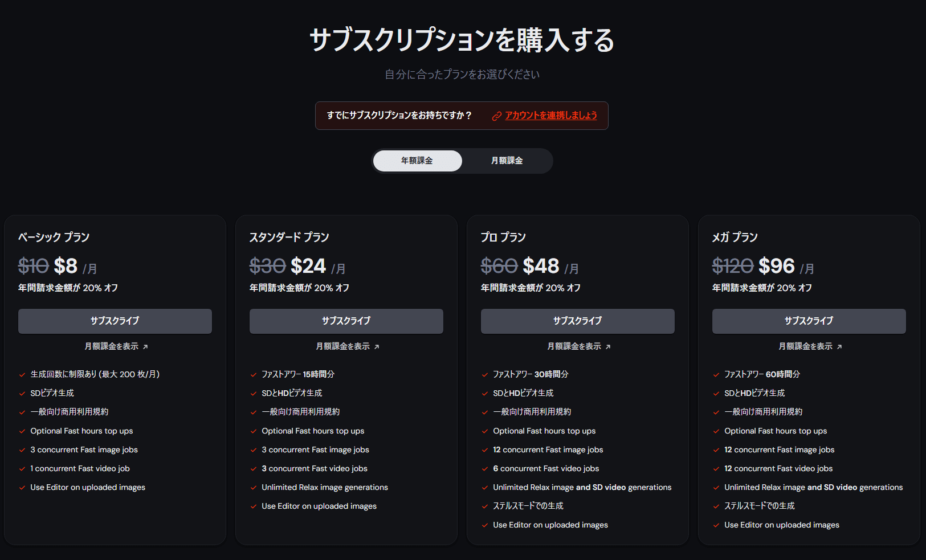Open the アカウントを連携しましょう link
Viewport: 926px width, 560px height.
coord(551,116)
